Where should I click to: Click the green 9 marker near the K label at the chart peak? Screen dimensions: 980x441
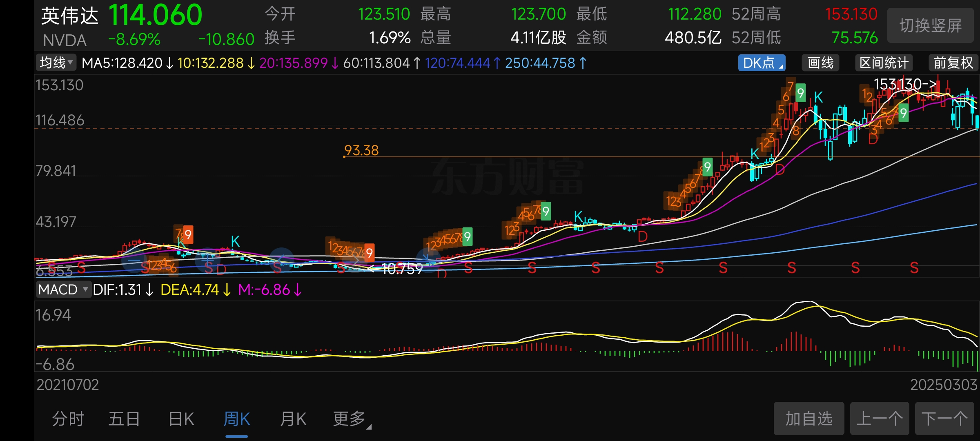tap(800, 93)
